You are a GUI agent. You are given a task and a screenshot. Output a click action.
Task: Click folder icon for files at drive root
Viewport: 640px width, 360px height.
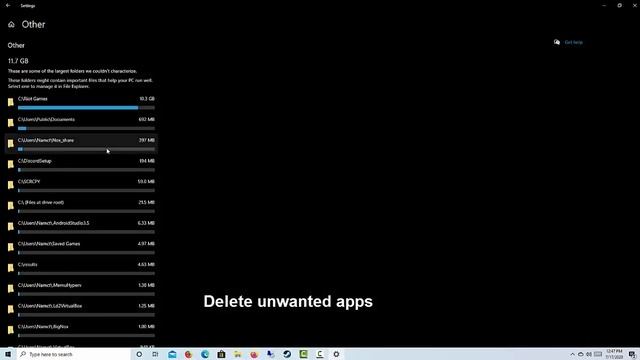[x=11, y=206]
